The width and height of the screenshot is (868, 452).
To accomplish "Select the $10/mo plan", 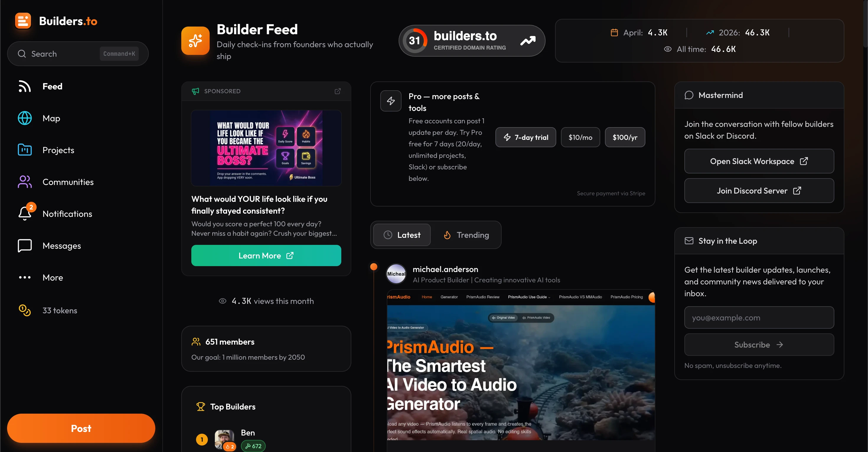I will [x=580, y=137].
